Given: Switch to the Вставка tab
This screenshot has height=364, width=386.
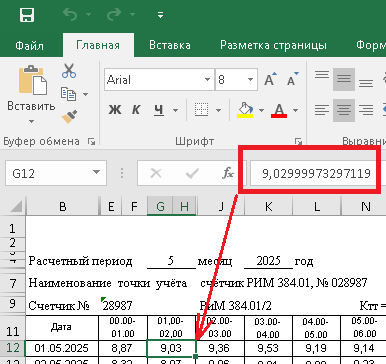Looking at the screenshot, I should (x=170, y=45).
